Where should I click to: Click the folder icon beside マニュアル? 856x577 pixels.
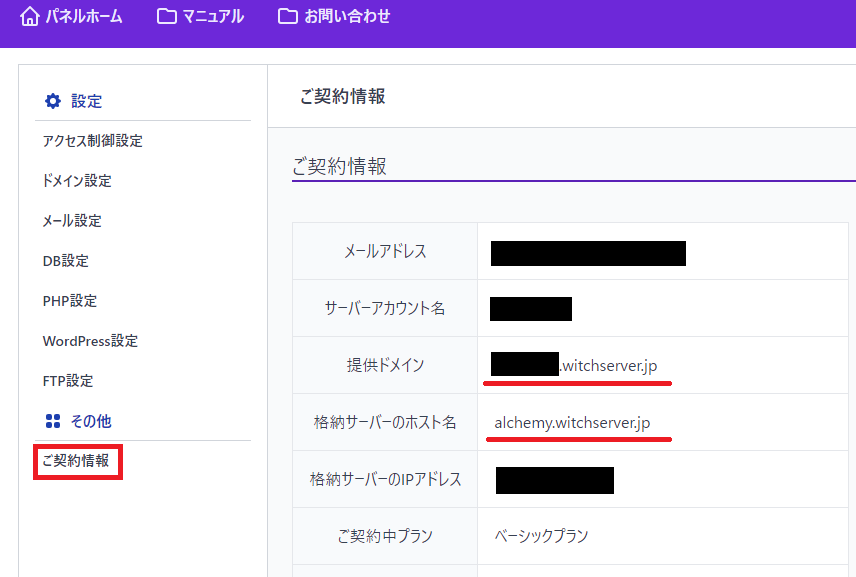point(167,16)
